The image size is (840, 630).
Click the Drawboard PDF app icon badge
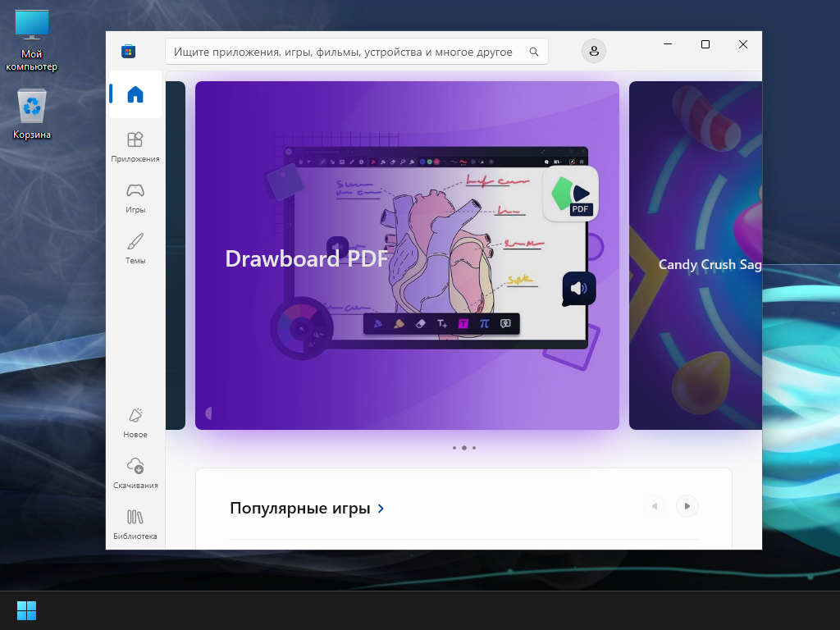(x=571, y=194)
